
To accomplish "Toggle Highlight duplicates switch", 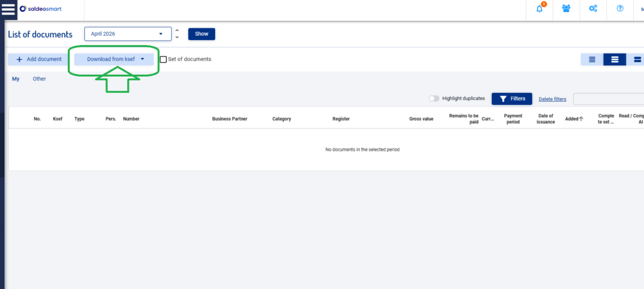I will [434, 99].
